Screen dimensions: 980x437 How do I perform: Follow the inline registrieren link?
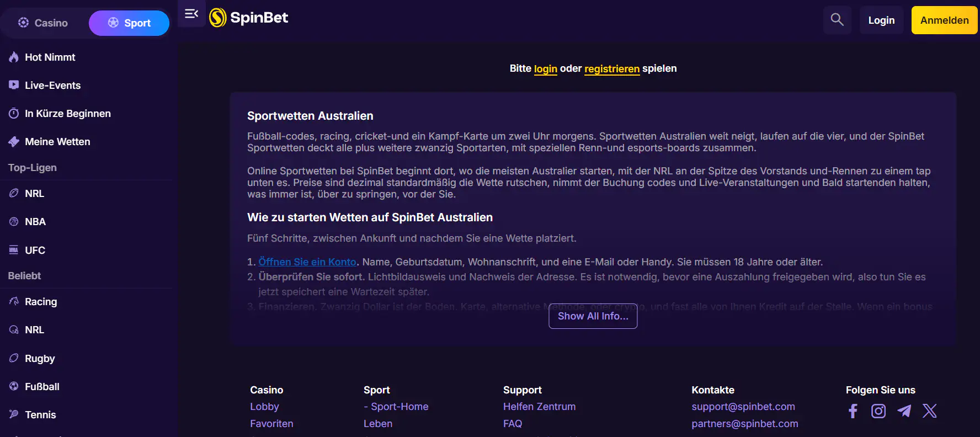pyautogui.click(x=612, y=69)
